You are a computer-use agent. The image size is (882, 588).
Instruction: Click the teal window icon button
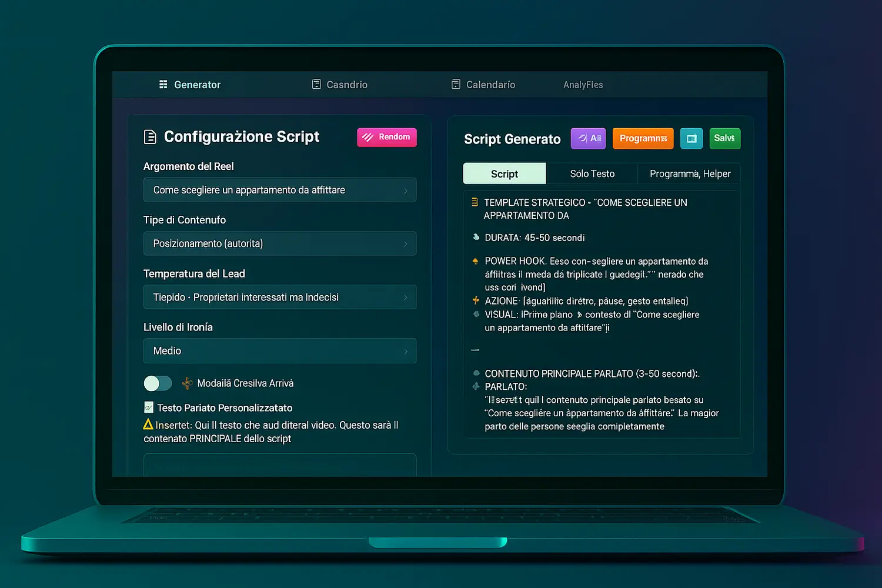(691, 139)
